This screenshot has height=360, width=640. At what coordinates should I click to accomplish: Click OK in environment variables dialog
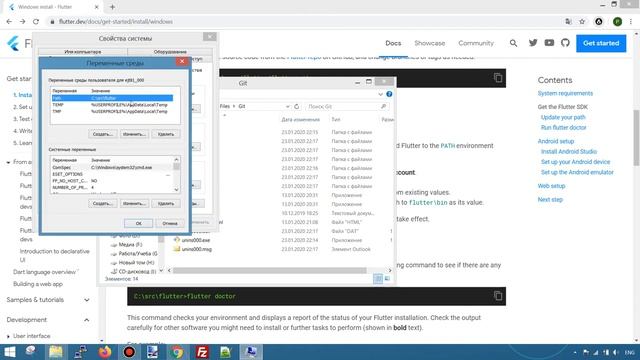(x=138, y=223)
